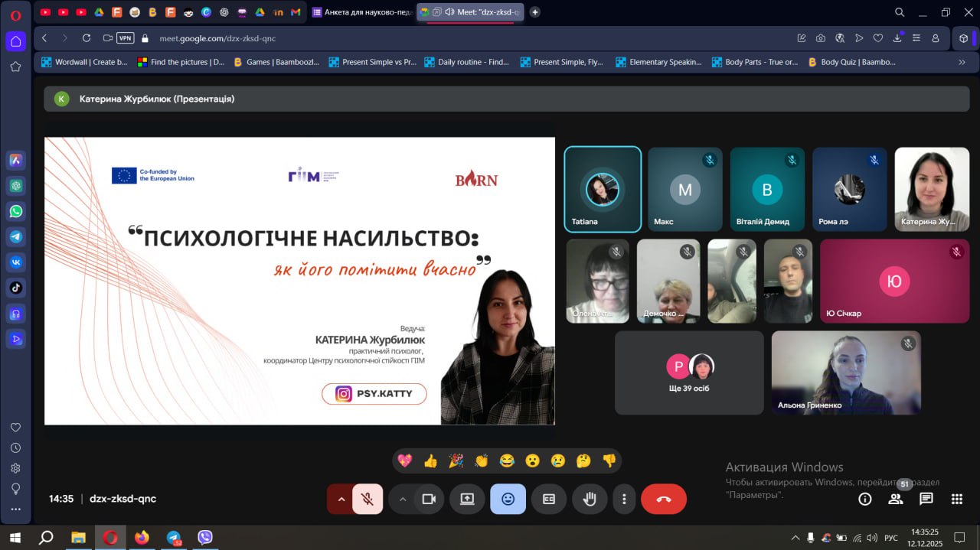980x550 pixels.
Task: Raise hand in the meeting
Action: pyautogui.click(x=589, y=499)
